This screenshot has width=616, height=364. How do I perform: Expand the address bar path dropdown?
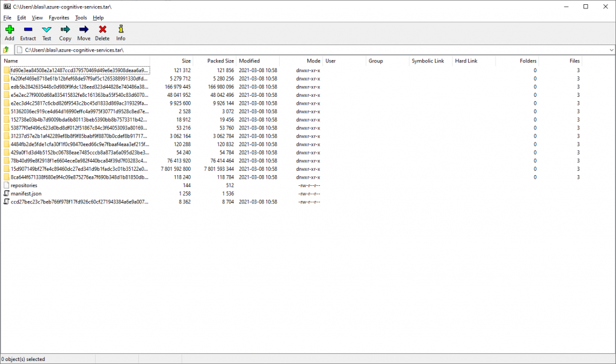tap(611, 50)
